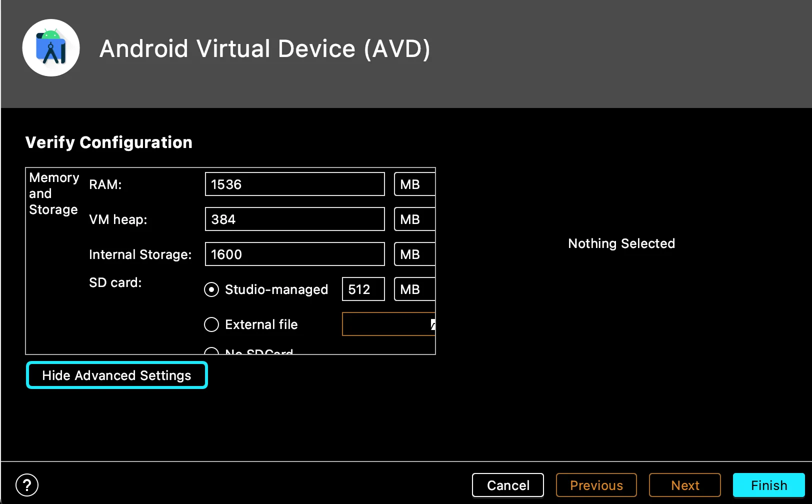Image resolution: width=812 pixels, height=504 pixels.
Task: Open help with the question mark icon
Action: pyautogui.click(x=27, y=485)
